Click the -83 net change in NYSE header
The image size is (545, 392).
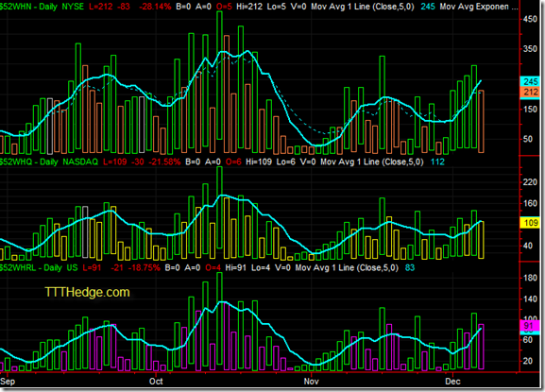[124, 7]
